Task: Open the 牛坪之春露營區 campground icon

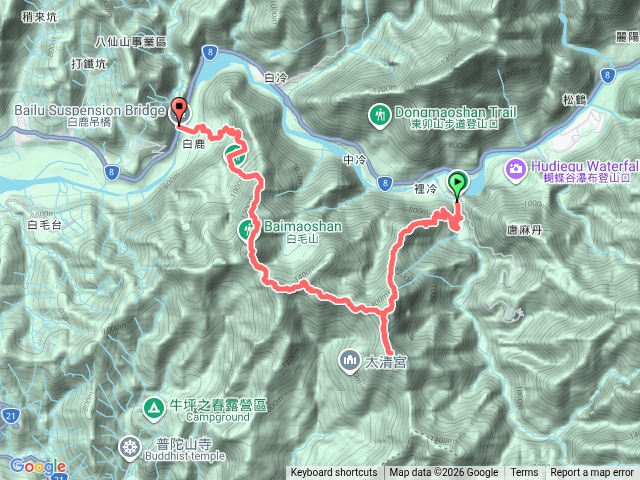Action: (154, 408)
